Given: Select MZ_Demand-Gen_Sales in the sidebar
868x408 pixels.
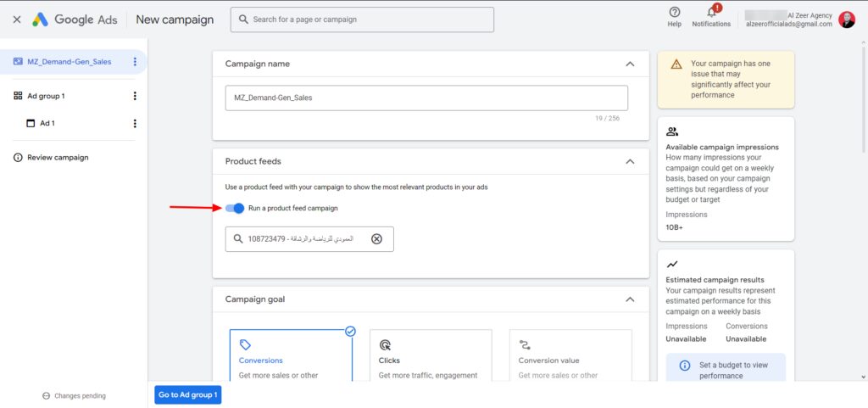Looking at the screenshot, I should point(70,62).
